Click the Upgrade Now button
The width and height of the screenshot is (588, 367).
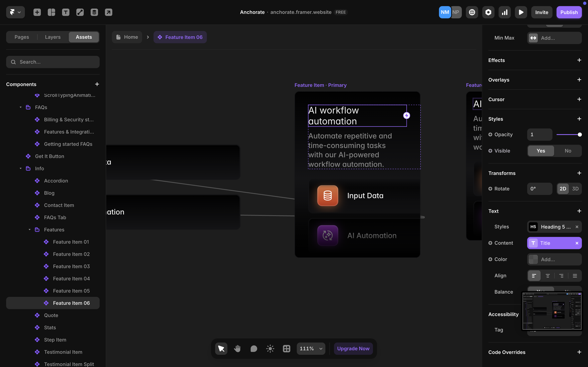coord(353,348)
